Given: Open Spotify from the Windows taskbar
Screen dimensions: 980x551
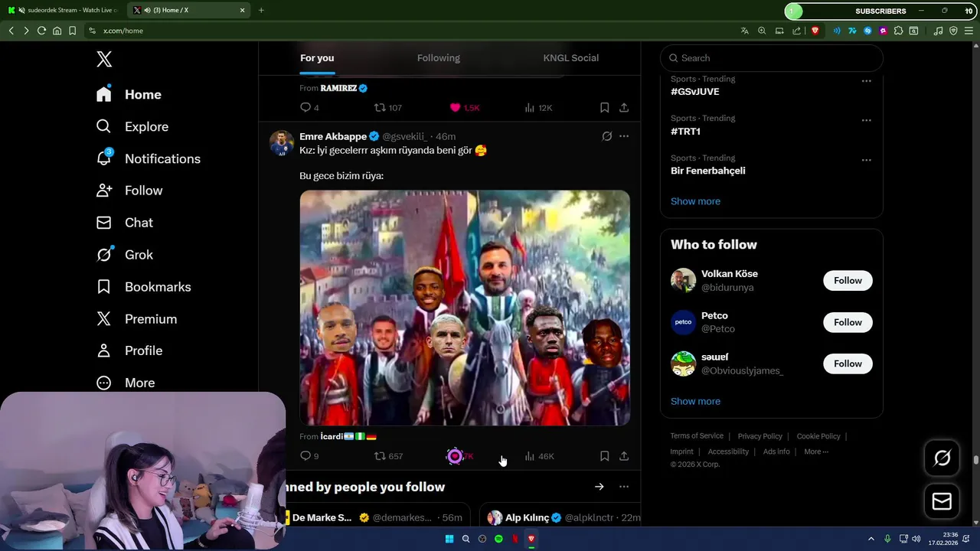Looking at the screenshot, I should 498,539.
